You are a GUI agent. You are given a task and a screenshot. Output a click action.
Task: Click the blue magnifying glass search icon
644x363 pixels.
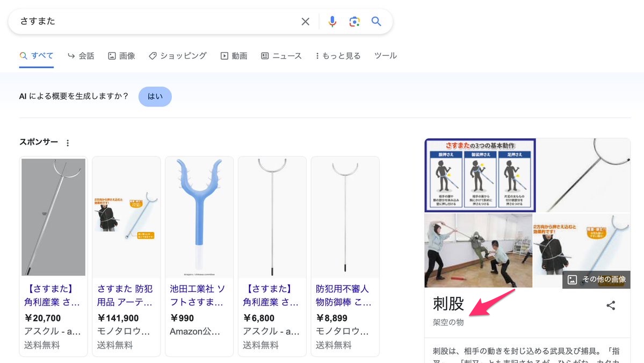pyautogui.click(x=376, y=22)
